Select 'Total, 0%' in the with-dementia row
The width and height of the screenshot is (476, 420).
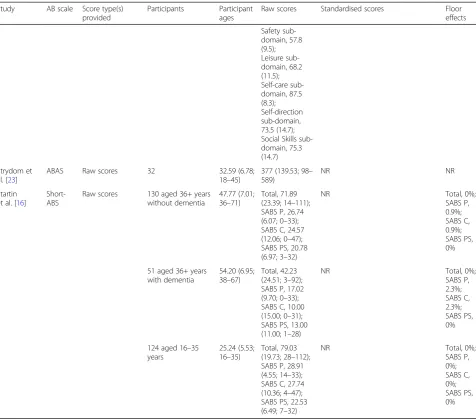(x=460, y=271)
